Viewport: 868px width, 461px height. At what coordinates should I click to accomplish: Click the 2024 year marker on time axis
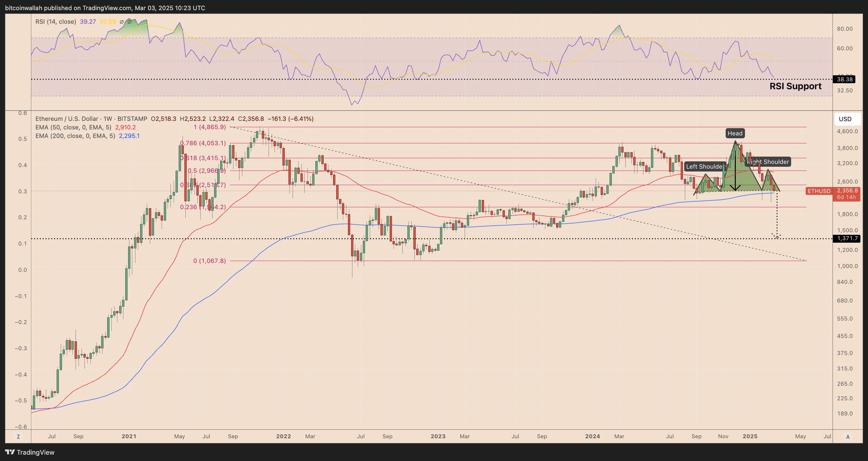point(592,436)
